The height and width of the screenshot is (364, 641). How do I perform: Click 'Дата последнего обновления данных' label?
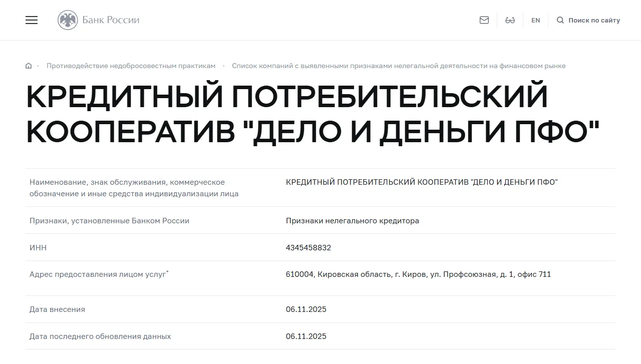pos(100,336)
